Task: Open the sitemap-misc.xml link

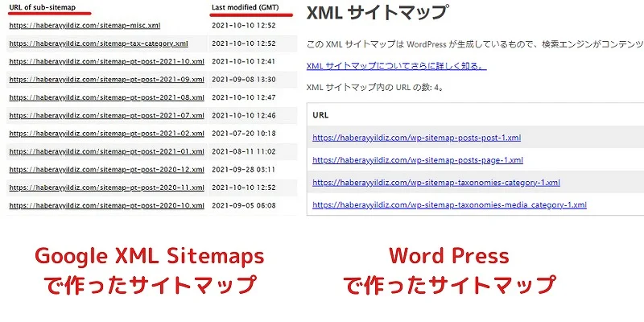Action: click(x=85, y=26)
